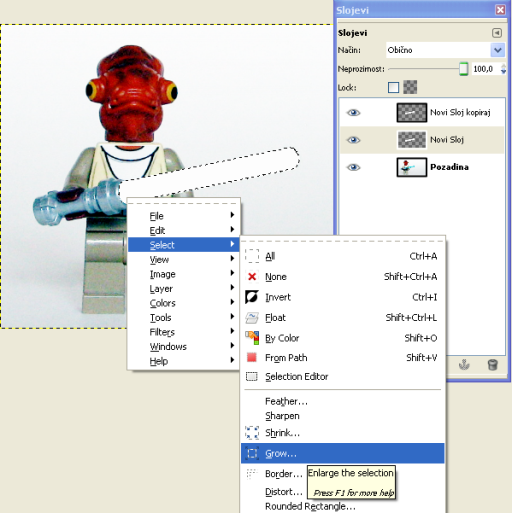Click the Pozadina layer name
The height and width of the screenshot is (513, 512).
click(449, 167)
